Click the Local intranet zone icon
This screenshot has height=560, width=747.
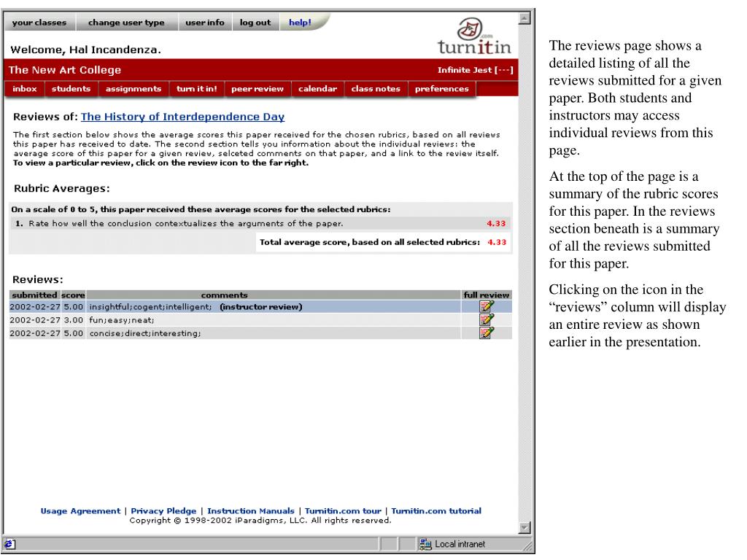(425, 544)
